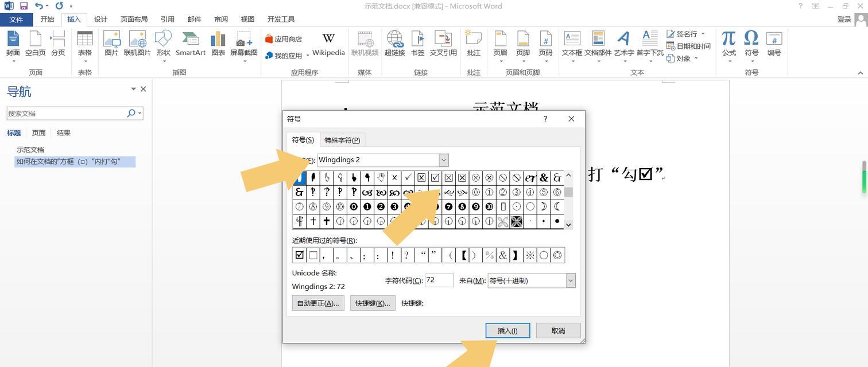868x367 pixels.
Task: Open the 文件 file menu
Action: [x=16, y=19]
